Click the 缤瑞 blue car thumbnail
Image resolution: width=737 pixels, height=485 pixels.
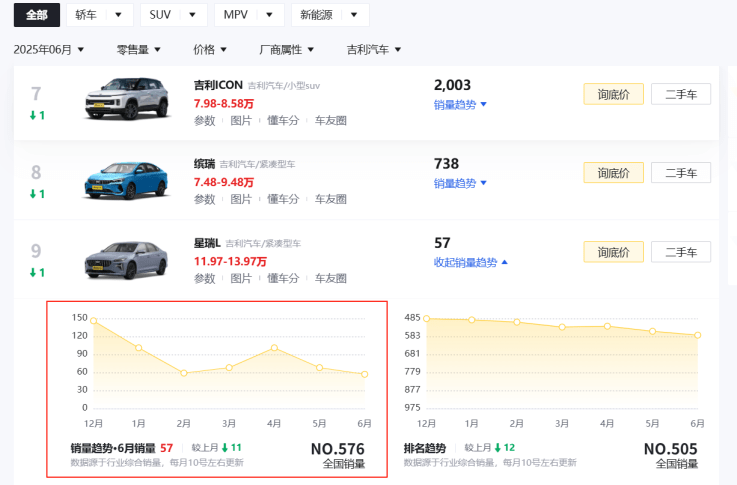(127, 180)
